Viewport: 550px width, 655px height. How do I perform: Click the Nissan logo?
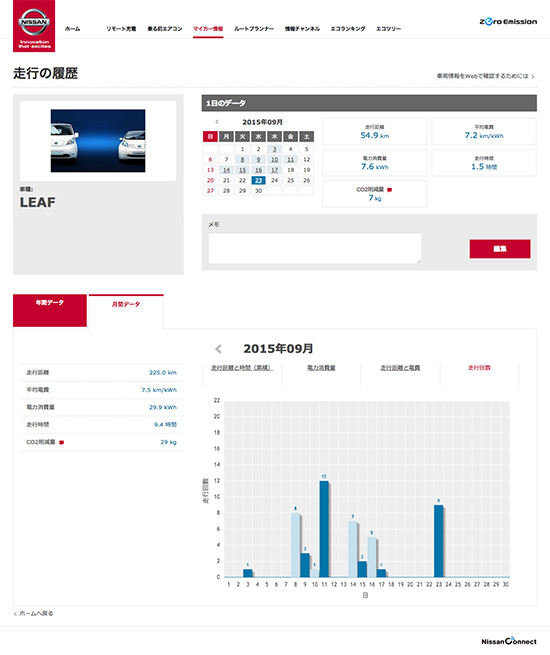pyautogui.click(x=34, y=26)
